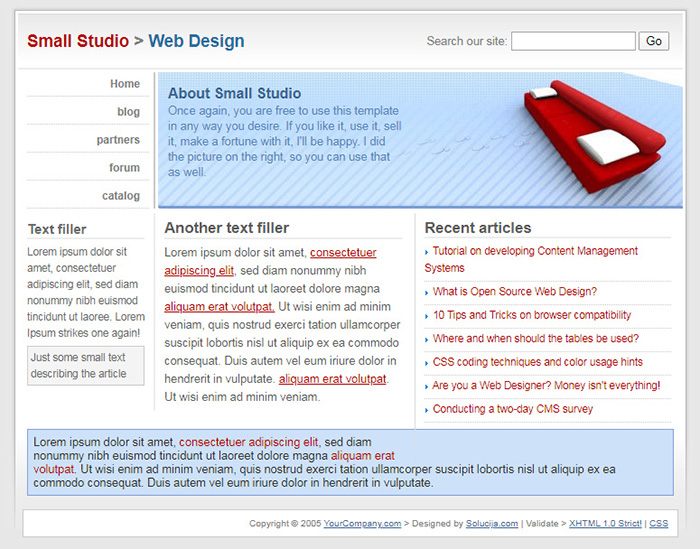The image size is (700, 549).
Task: Click the Web Design header text
Action: pyautogui.click(x=196, y=41)
